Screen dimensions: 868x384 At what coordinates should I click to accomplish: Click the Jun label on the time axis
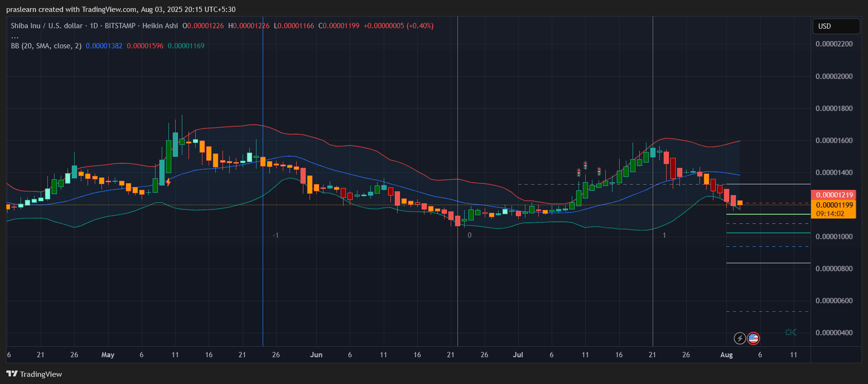coord(316,355)
